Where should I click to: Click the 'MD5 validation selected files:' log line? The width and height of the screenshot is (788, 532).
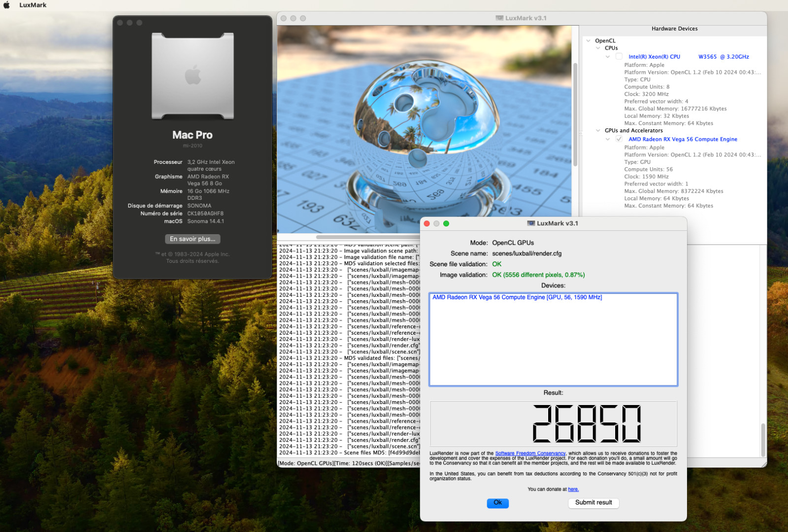(349, 263)
